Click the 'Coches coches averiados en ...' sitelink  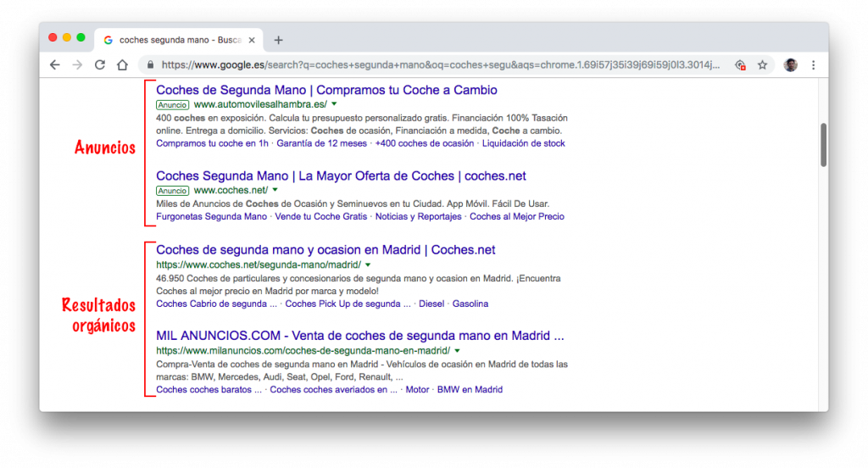click(334, 389)
